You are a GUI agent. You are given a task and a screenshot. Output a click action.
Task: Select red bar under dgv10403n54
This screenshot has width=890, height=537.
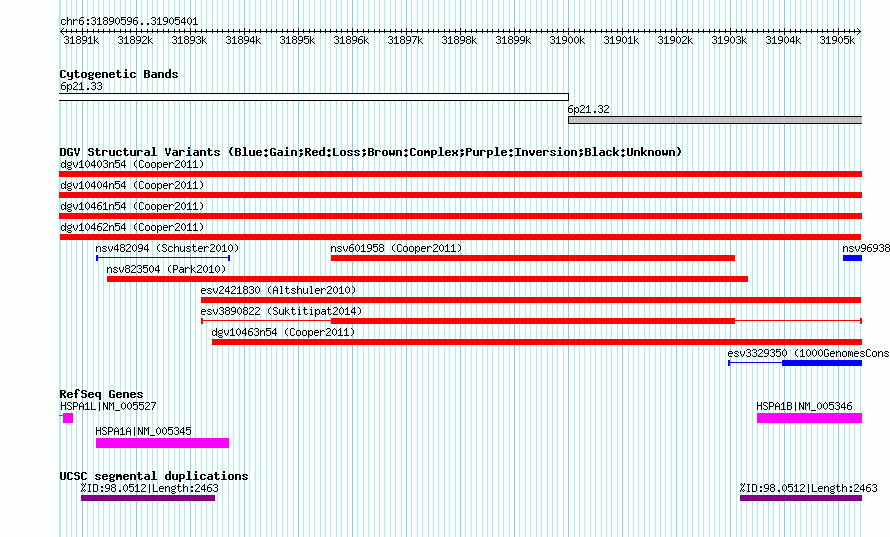tap(461, 174)
